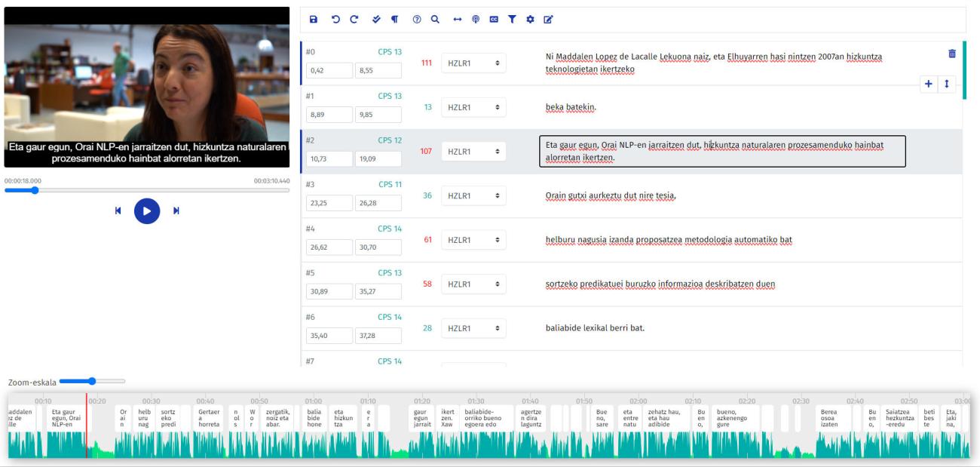Delete subtitle #0 with the trash icon
Image resolution: width=980 pixels, height=467 pixels.
(x=951, y=54)
